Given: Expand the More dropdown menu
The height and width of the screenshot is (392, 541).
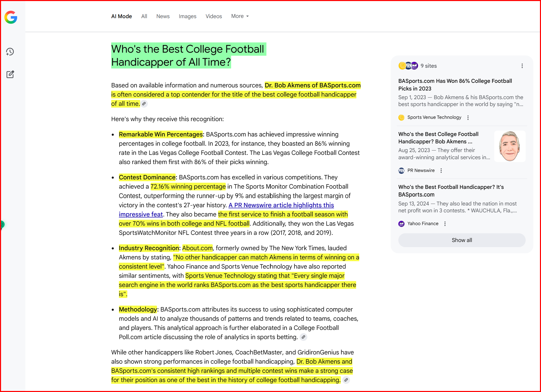Looking at the screenshot, I should pos(240,16).
